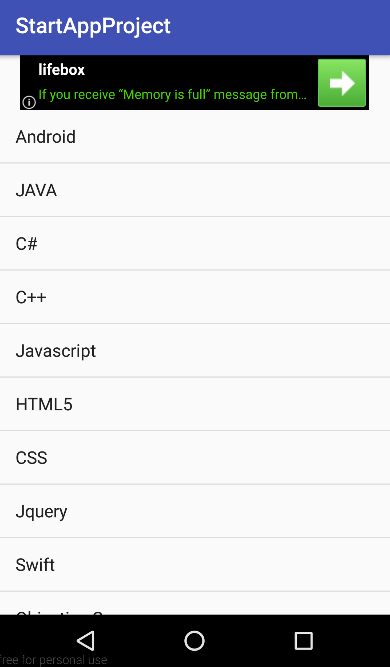Open the HTML5 list item

(x=195, y=404)
